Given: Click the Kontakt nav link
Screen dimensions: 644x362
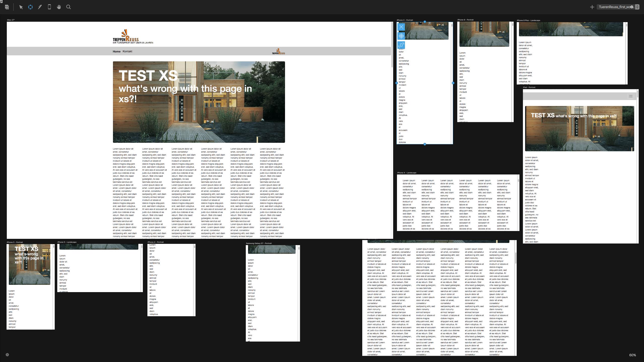Looking at the screenshot, I should pyautogui.click(x=127, y=52).
